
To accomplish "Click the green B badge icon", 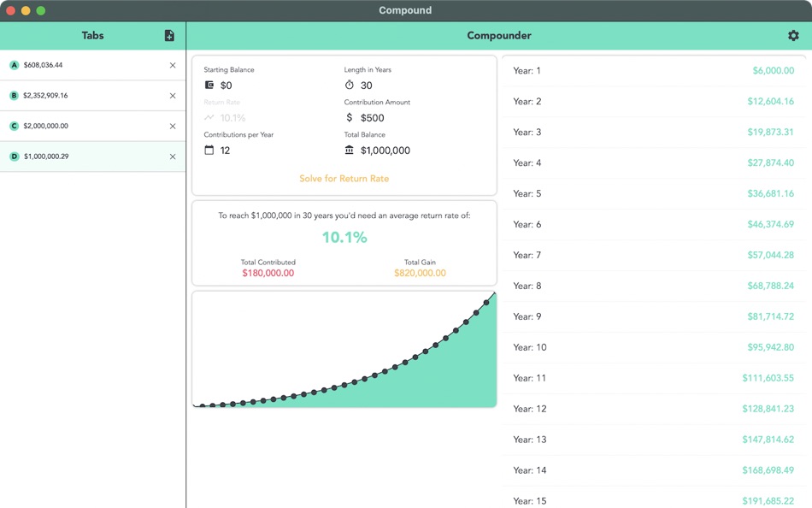I will pyautogui.click(x=14, y=96).
